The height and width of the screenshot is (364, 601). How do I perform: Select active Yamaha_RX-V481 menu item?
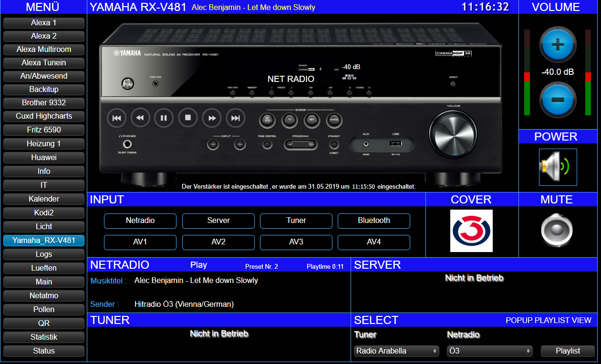point(44,241)
